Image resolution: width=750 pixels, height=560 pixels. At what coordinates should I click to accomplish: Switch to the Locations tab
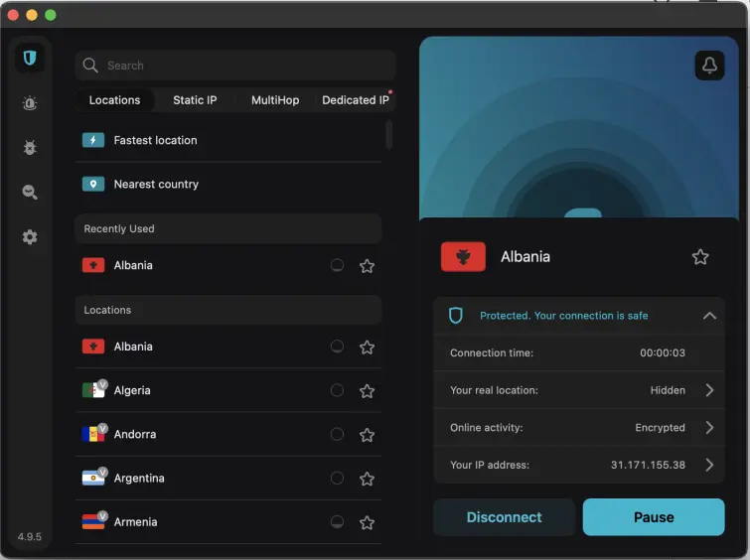pyautogui.click(x=115, y=100)
